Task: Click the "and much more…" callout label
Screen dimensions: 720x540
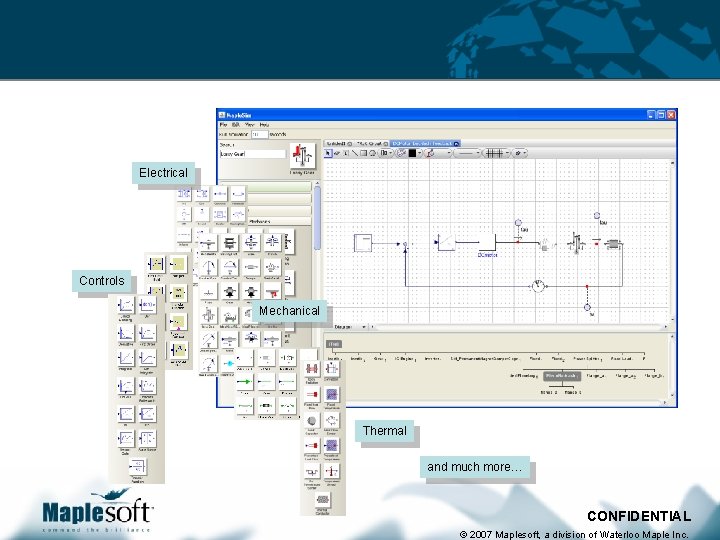Action: (475, 467)
